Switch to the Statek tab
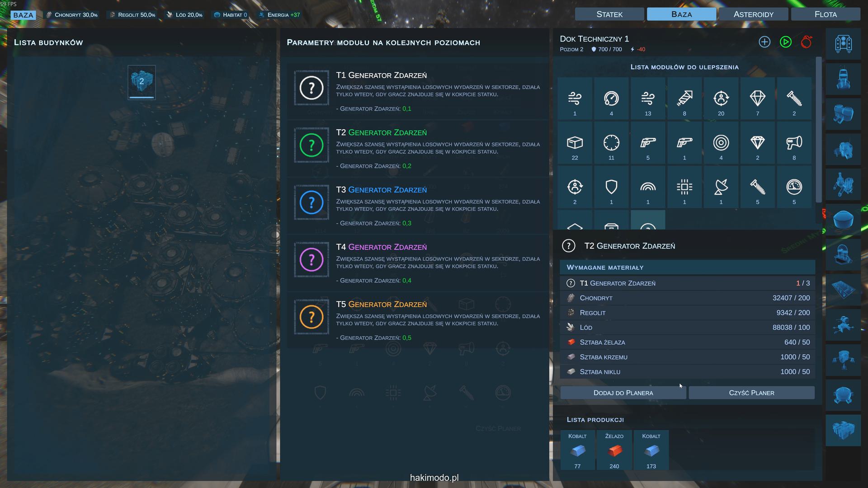The height and width of the screenshot is (488, 868). (609, 14)
